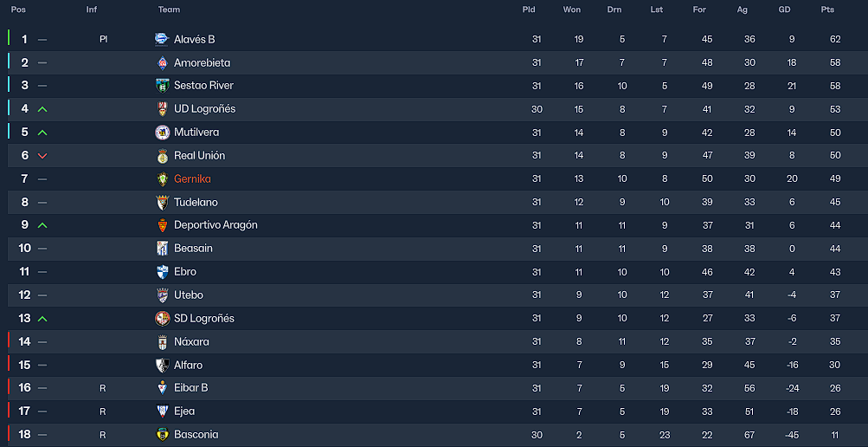This screenshot has height=447, width=868.
Task: Click the Mutilvera team badge icon
Action: [162, 133]
